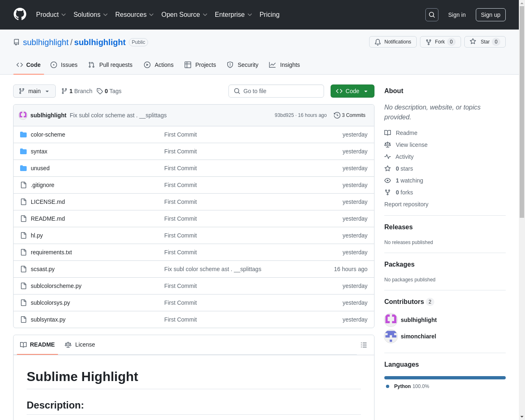This screenshot has height=420, width=525.
Task: Click the commit author avatar icon
Action: pyautogui.click(x=23, y=115)
